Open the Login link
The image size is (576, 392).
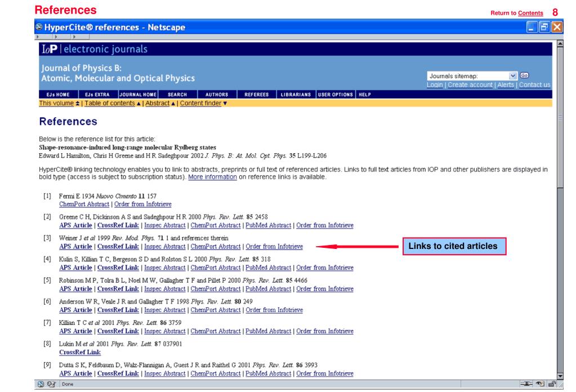[435, 85]
